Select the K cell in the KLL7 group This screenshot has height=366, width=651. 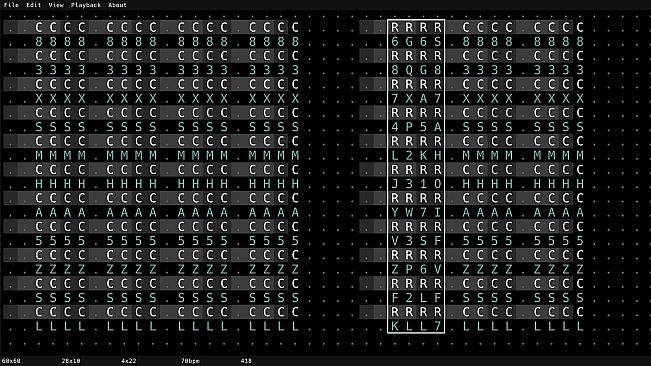pyautogui.click(x=395, y=326)
